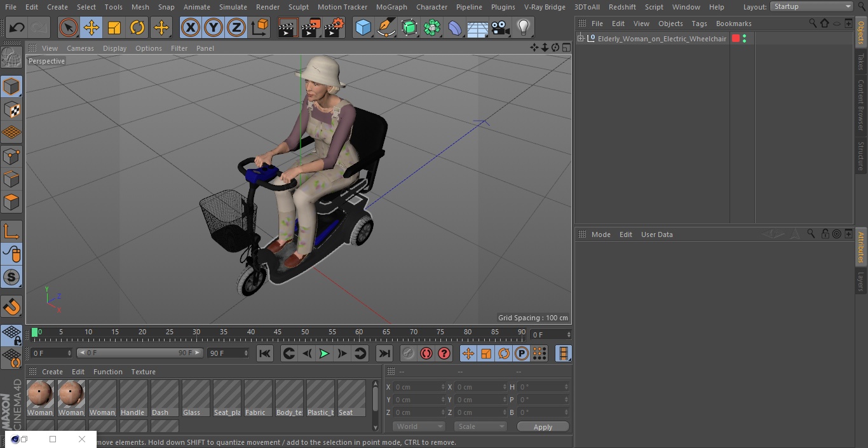Select the Spline Pen tool icon
This screenshot has height=448, width=868.
(386, 27)
